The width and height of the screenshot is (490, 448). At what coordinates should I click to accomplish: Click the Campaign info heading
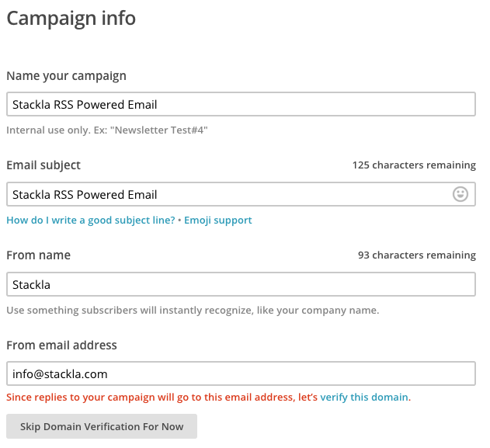[71, 18]
